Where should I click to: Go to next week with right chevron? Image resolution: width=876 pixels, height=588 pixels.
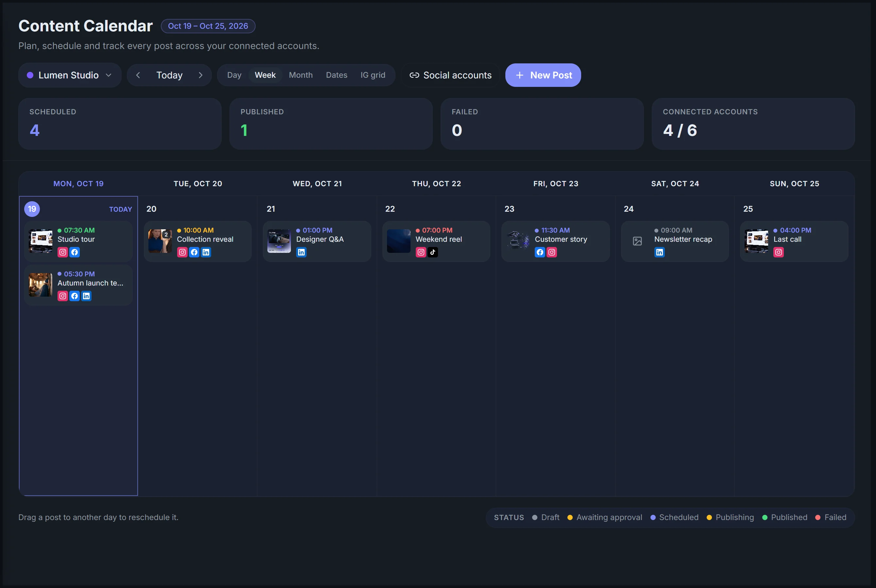201,75
